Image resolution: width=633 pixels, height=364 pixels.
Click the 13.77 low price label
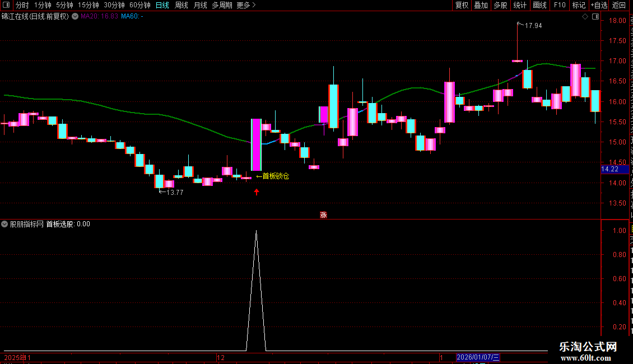(x=174, y=193)
